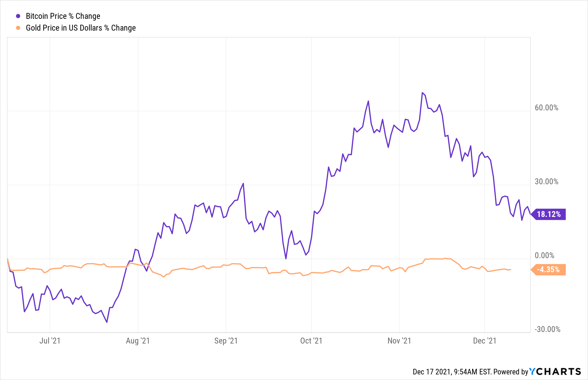The width and height of the screenshot is (588, 380).
Task: Select the Sep '21 x-axis label
Action: pyautogui.click(x=226, y=341)
